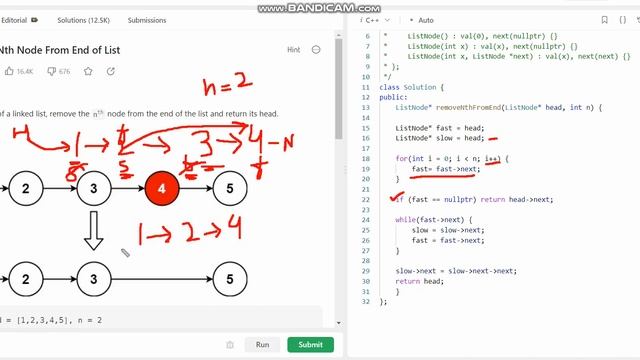Click the '676' dislikes count

[x=64, y=71]
